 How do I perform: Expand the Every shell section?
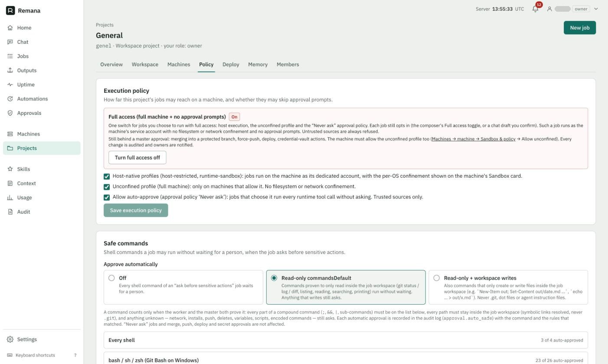[346, 340]
